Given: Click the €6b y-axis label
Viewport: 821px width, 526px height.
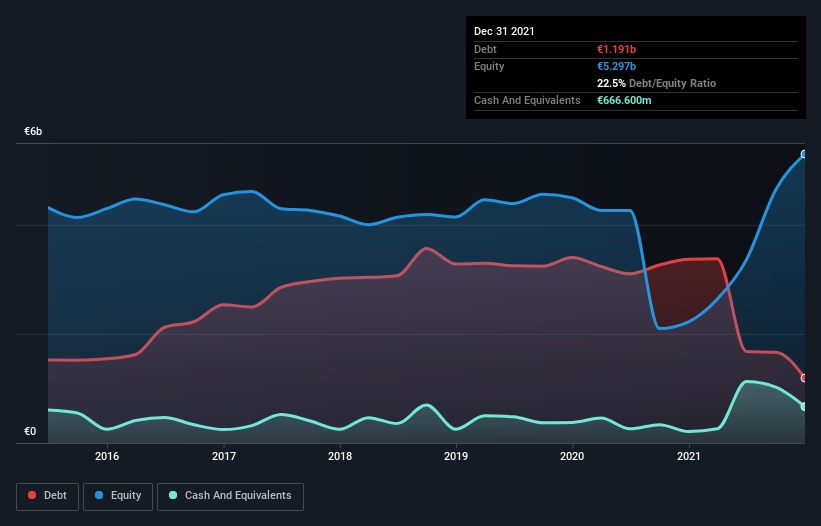Looking at the screenshot, I should (33, 131).
